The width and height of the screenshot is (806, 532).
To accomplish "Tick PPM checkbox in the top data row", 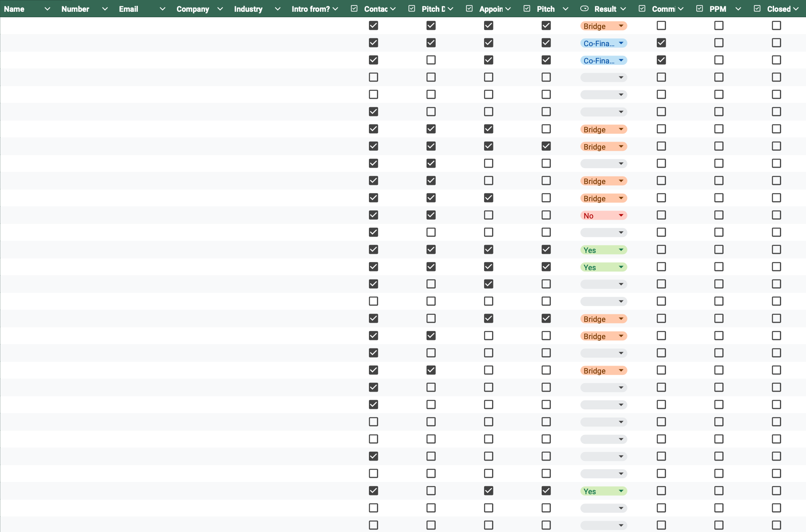I will 719,26.
